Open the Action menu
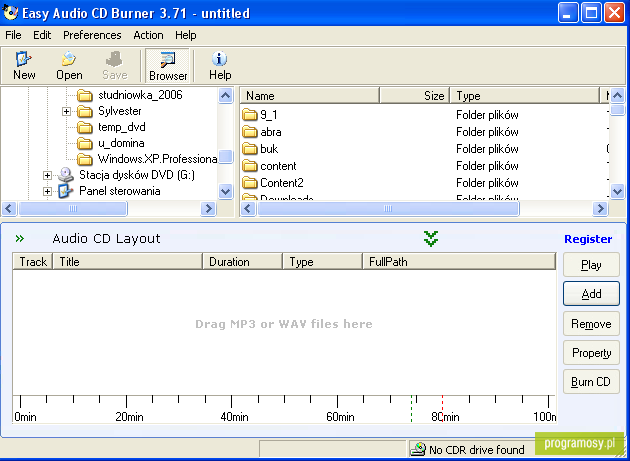Viewport: 630px width, 461px height. [x=148, y=35]
